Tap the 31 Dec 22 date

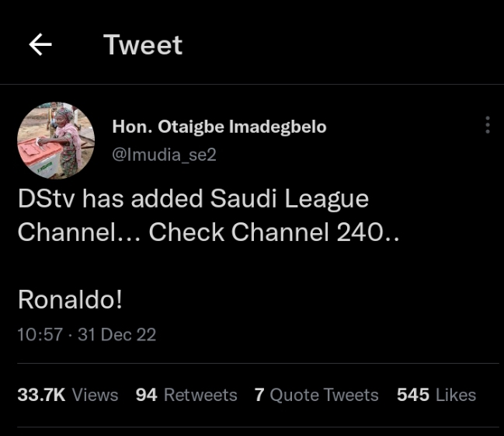coord(116,335)
